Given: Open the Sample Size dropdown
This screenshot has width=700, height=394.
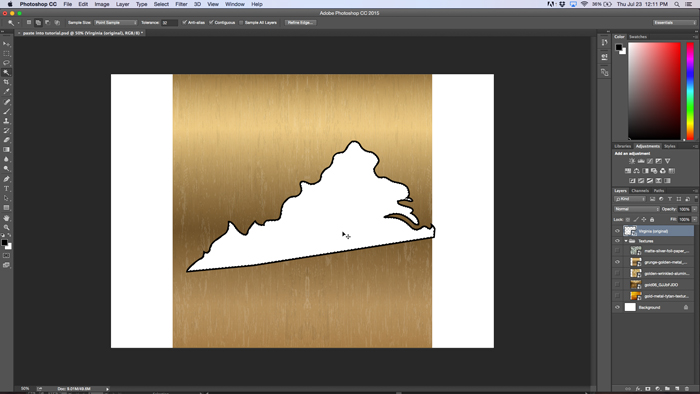Looking at the screenshot, I should (x=116, y=22).
